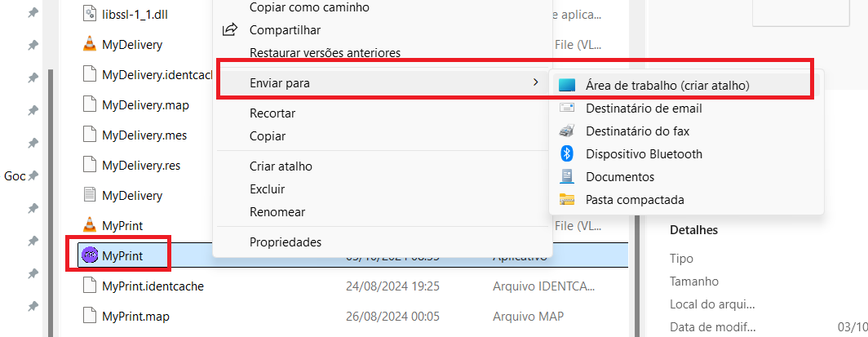Image resolution: width=868 pixels, height=337 pixels.
Task: Choose Recortar from the context menu
Action: (x=272, y=113)
